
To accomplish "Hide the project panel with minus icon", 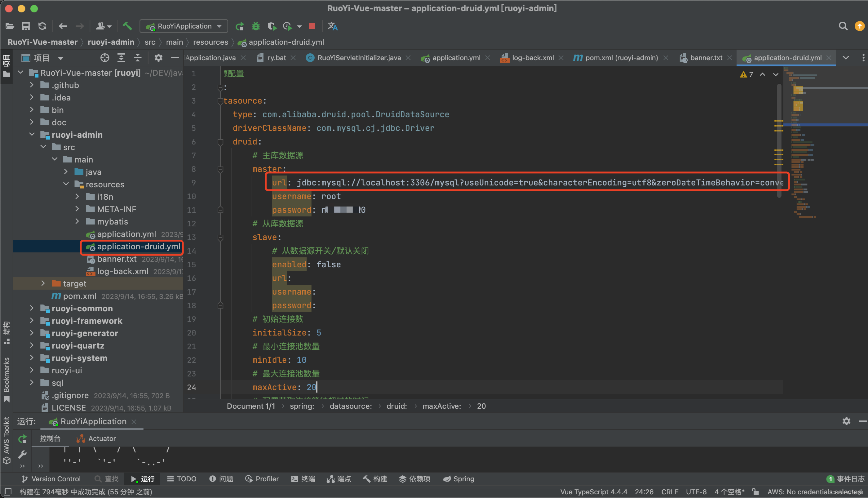I will 175,58.
